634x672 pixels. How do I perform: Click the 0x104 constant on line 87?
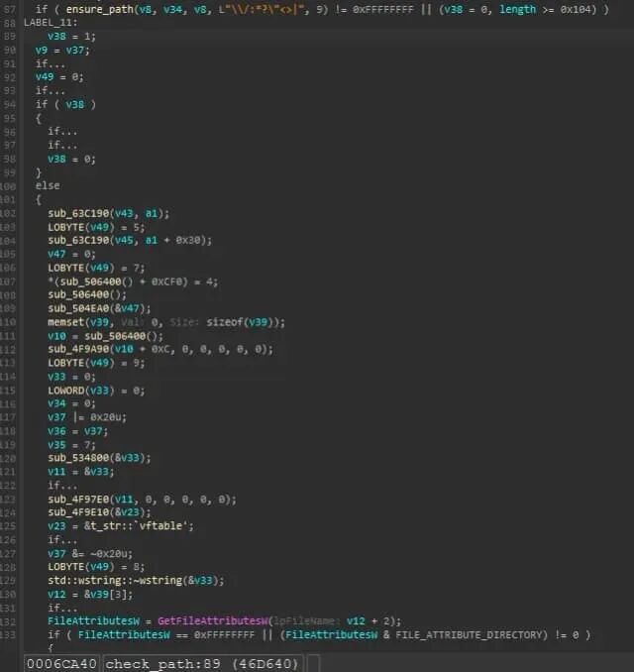[x=578, y=9]
